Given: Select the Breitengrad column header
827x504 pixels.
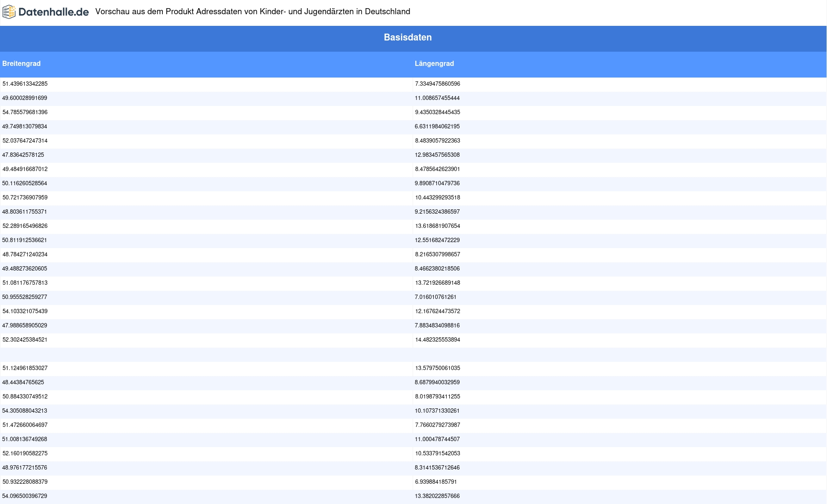Looking at the screenshot, I should (22, 64).
